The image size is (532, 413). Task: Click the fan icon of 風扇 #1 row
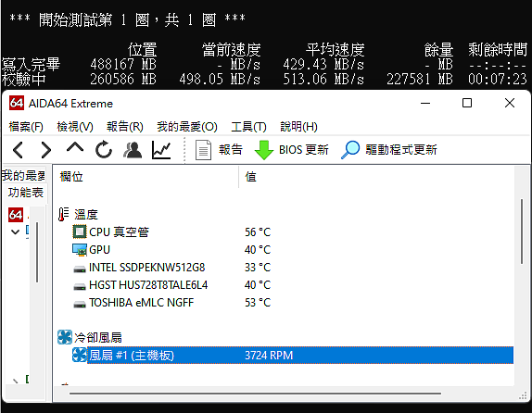80,355
